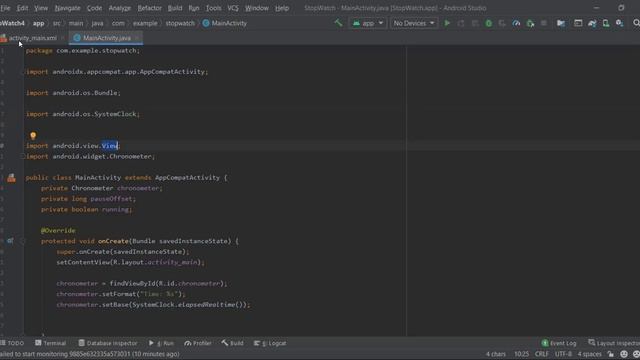640x360 pixels.
Task: Click the @Override annotation text
Action: (58, 230)
